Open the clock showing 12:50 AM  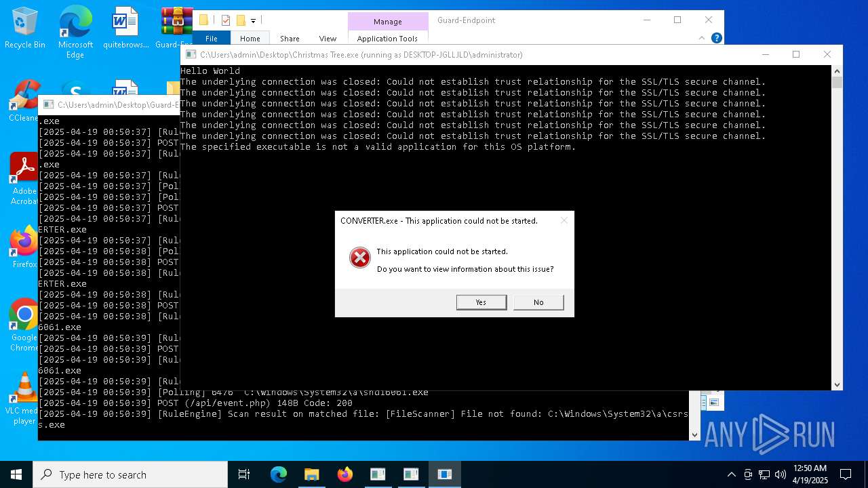810,474
